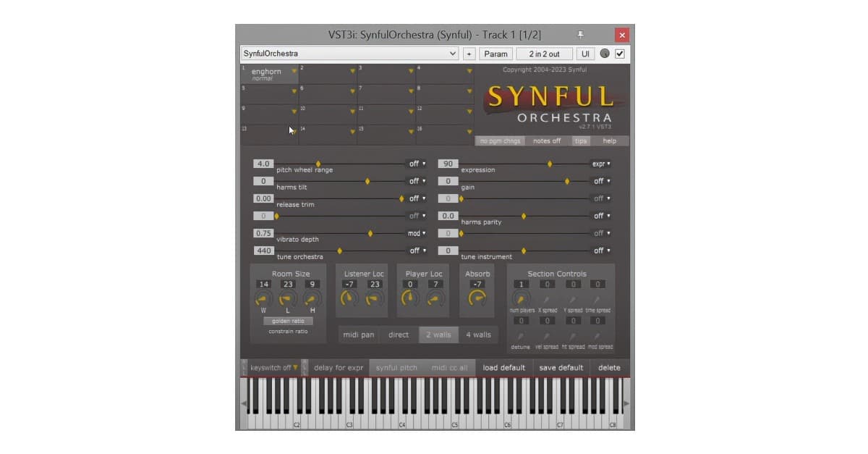The image size is (868, 454).
Task: Click the round bypass icon beside UI button
Action: coord(605,53)
